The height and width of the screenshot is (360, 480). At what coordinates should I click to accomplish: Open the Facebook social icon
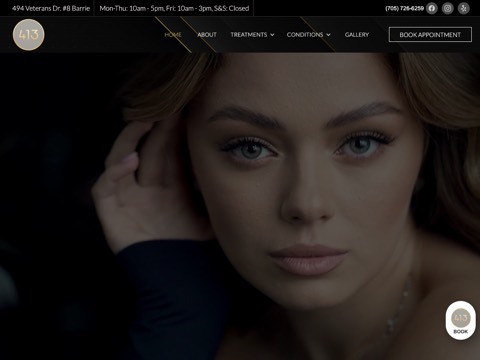pos(432,8)
